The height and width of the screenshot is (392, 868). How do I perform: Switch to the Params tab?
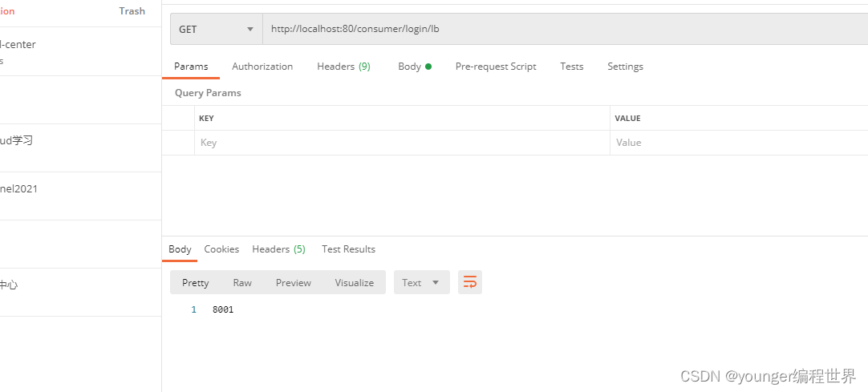(x=191, y=67)
